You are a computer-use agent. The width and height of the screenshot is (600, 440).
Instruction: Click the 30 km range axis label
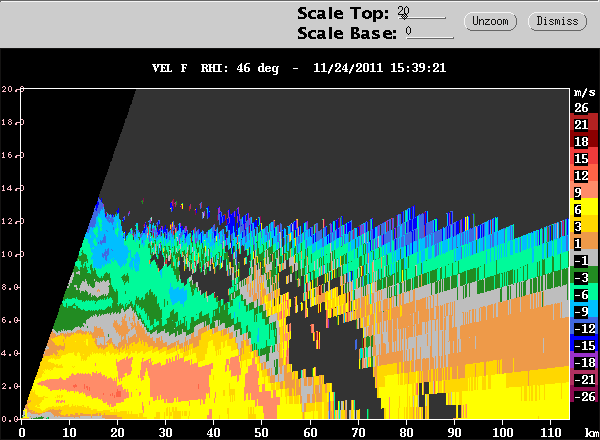pos(165,433)
